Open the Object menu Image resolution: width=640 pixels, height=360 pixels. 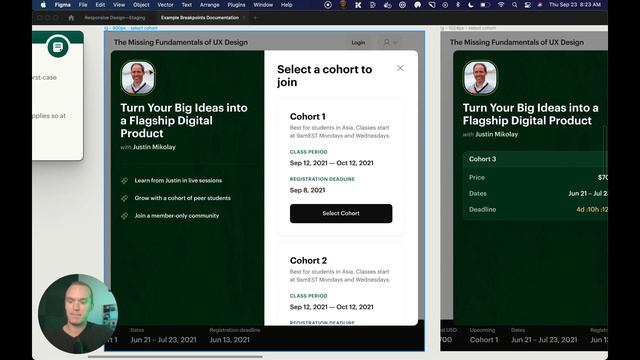tap(141, 5)
